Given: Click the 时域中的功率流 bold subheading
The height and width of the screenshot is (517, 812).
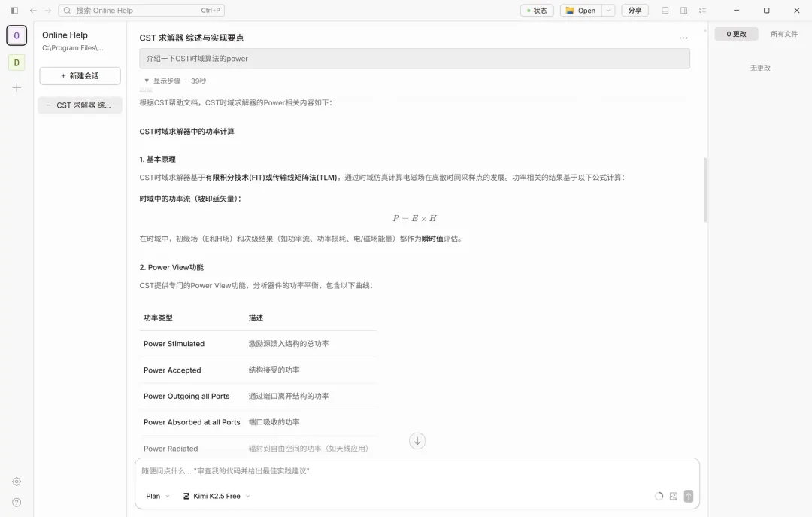Looking at the screenshot, I should [190, 199].
